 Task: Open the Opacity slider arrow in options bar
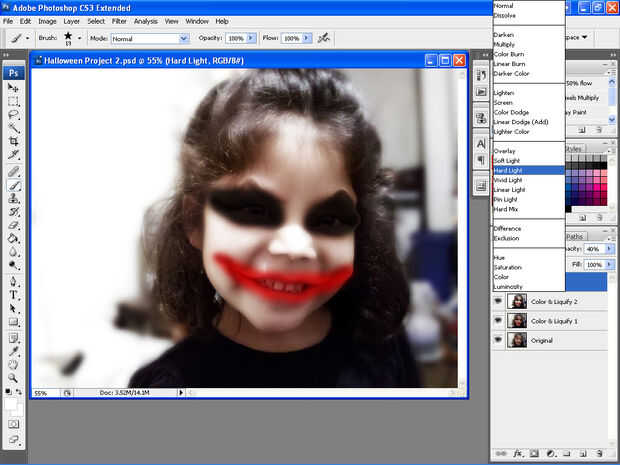point(251,38)
